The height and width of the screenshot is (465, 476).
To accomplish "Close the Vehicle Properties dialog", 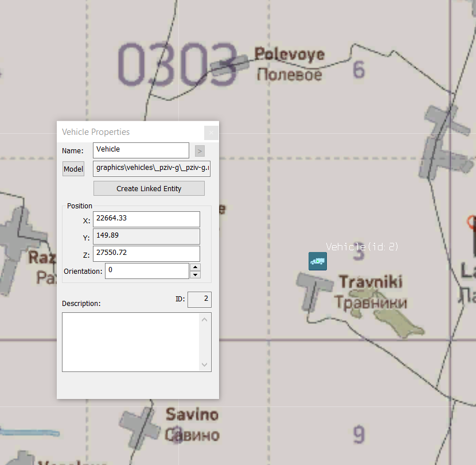I will (x=211, y=133).
